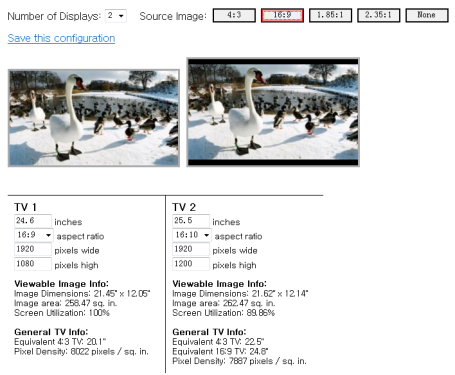This screenshot has width=455, height=375.
Task: Click TV 2 Screen Utilization text
Action: (x=223, y=313)
